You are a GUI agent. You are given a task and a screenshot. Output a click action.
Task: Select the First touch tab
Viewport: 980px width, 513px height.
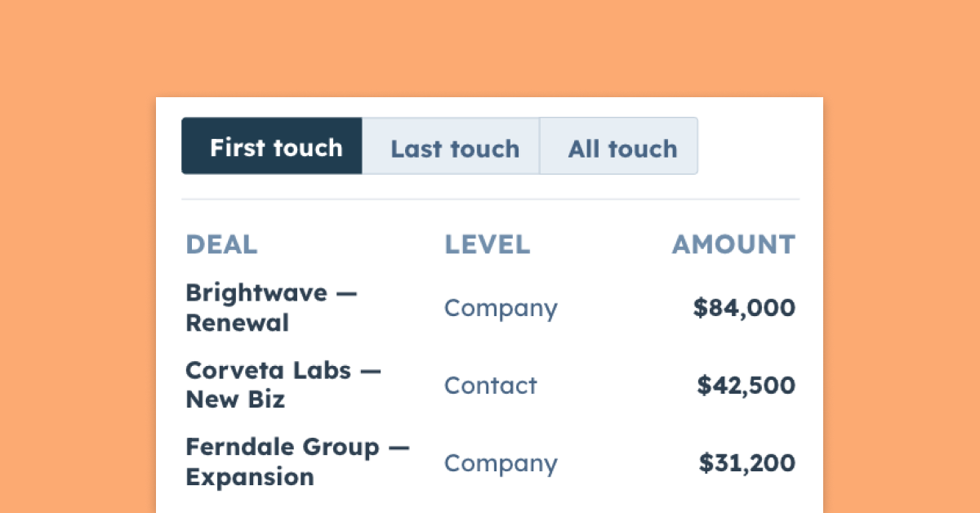click(x=272, y=146)
